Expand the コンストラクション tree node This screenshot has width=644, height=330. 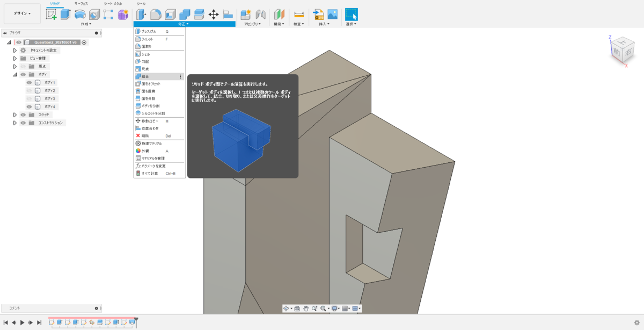[x=15, y=123]
